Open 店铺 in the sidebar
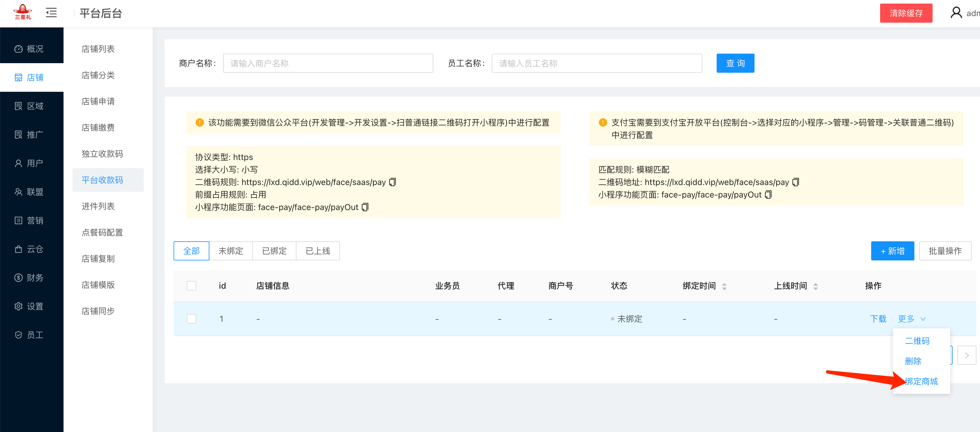The width and height of the screenshot is (980, 432). click(32, 77)
